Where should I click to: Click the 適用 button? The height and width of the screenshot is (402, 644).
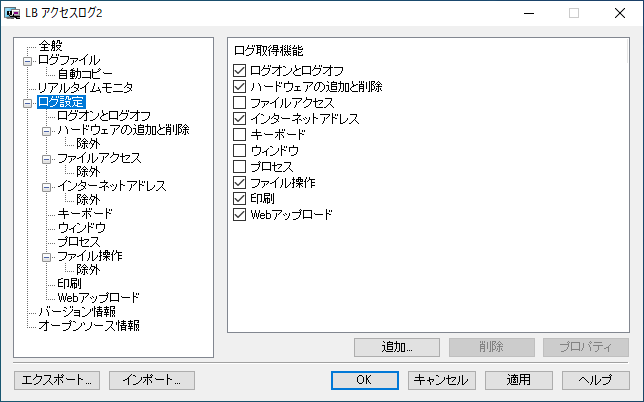pyautogui.click(x=519, y=380)
